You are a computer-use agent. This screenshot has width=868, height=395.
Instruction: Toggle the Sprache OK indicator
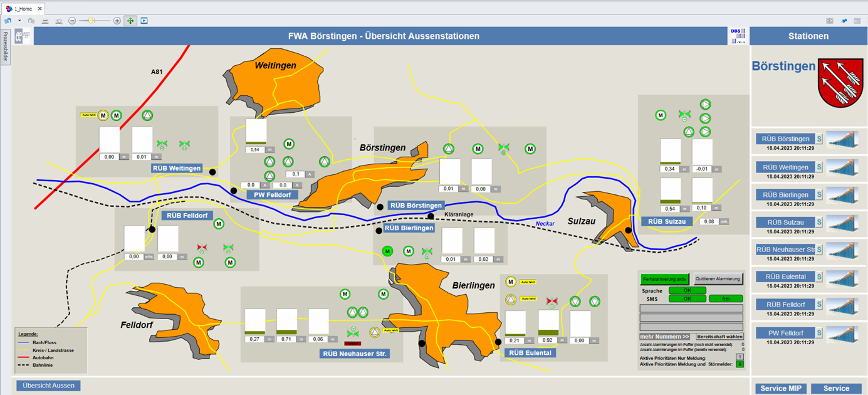coord(687,290)
